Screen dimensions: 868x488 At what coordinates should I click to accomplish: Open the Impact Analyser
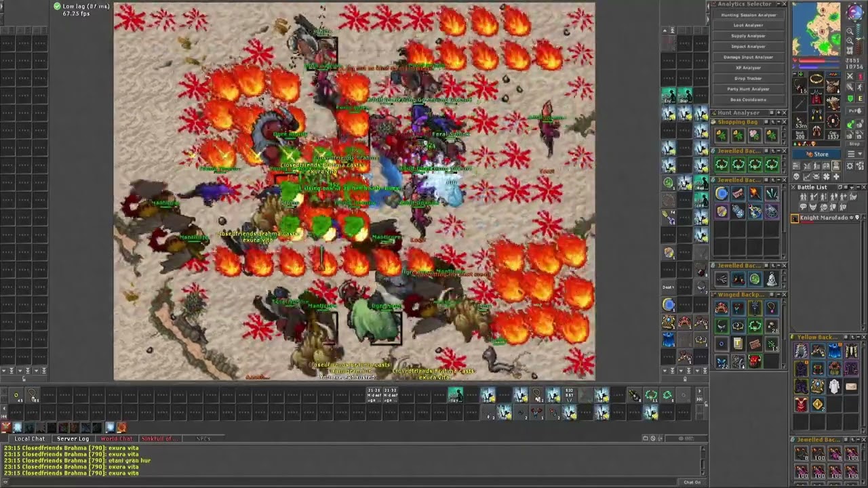point(748,46)
